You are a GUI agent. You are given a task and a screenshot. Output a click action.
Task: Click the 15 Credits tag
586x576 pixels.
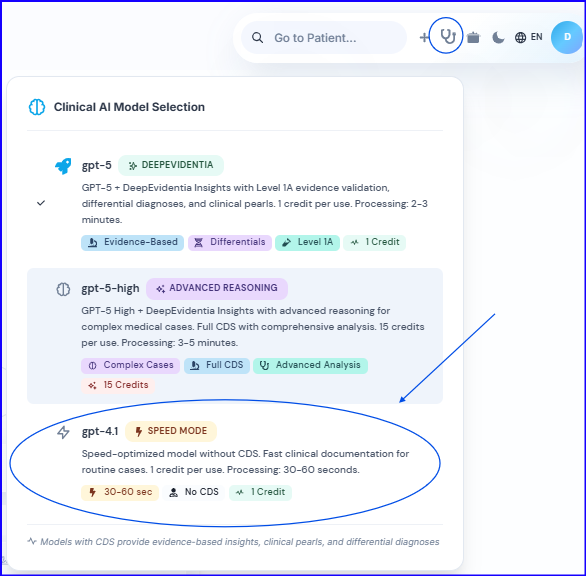point(118,385)
